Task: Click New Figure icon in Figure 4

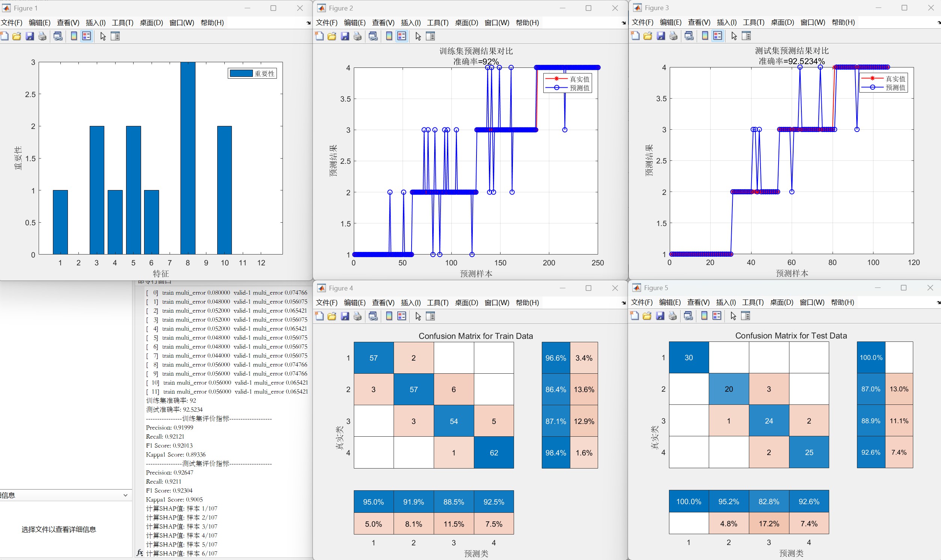Action: click(319, 316)
